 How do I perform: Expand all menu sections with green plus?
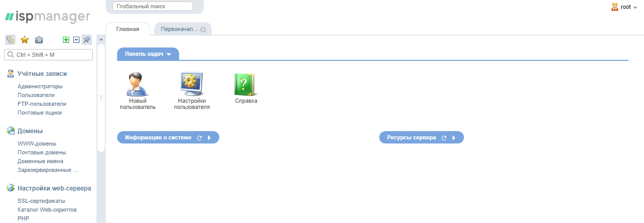tap(66, 40)
